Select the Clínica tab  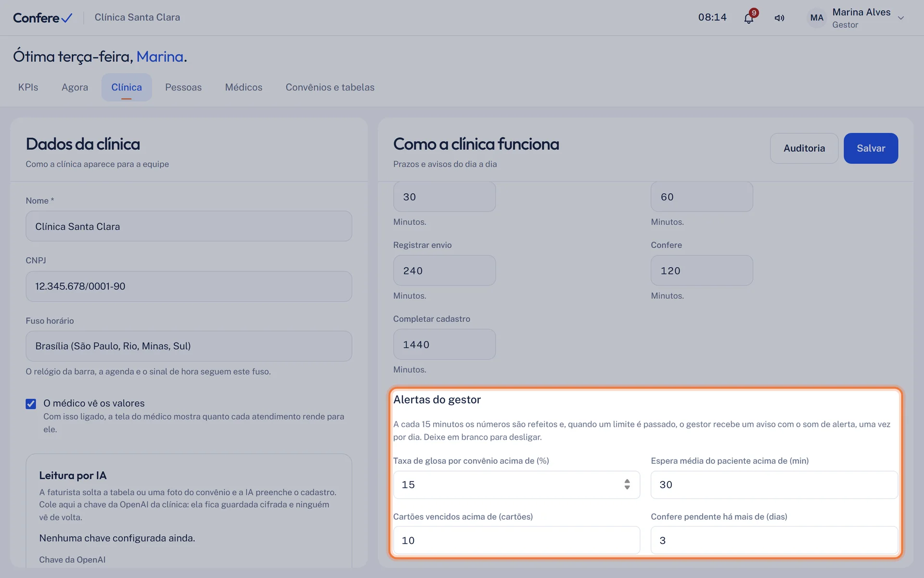(127, 87)
